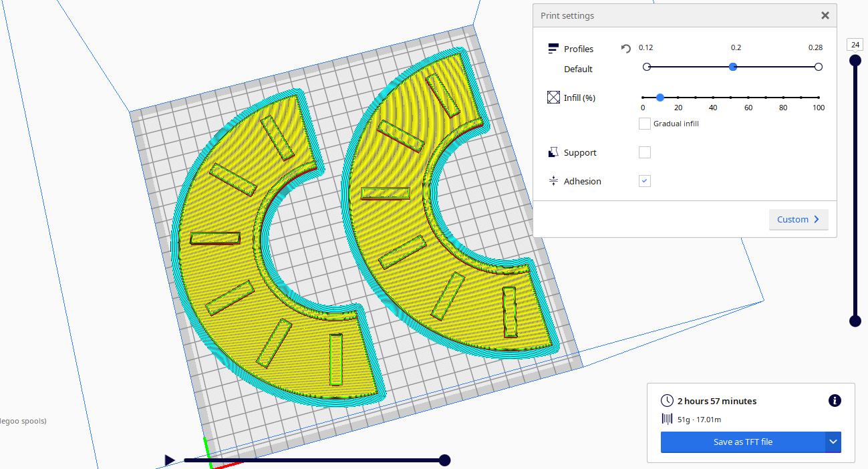Viewport: 868px width, 469px height.
Task: Click the Adhesion icon
Action: tap(553, 181)
